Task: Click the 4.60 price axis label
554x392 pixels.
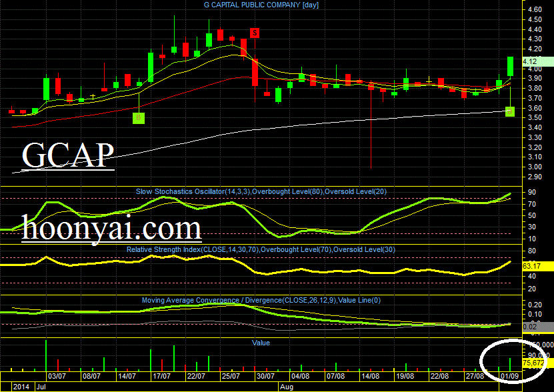Action: click(x=534, y=10)
